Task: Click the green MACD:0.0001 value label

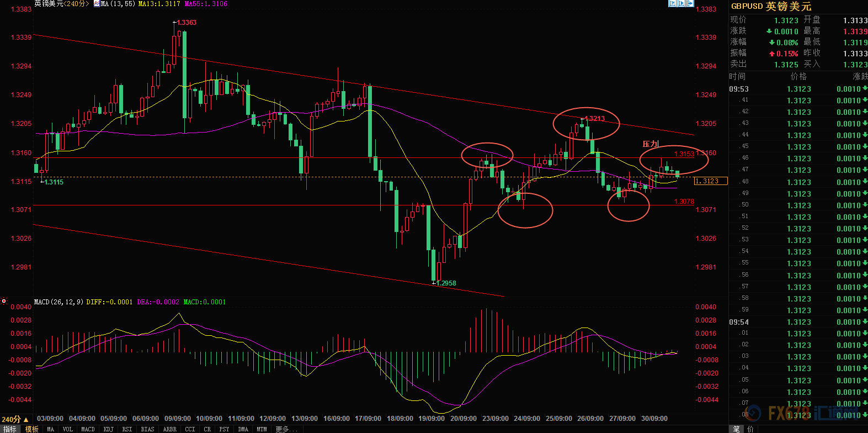Action: (204, 302)
